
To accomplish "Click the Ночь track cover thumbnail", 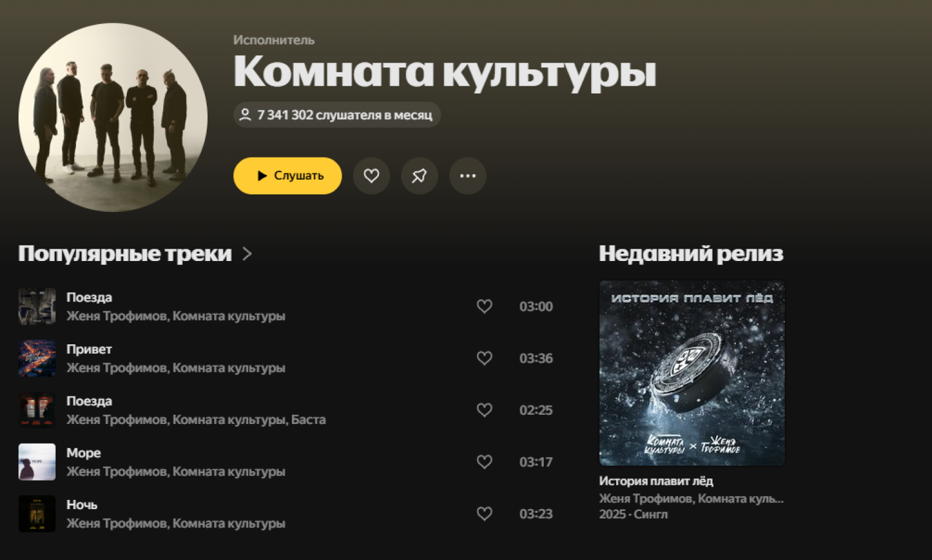I will pyautogui.click(x=37, y=513).
